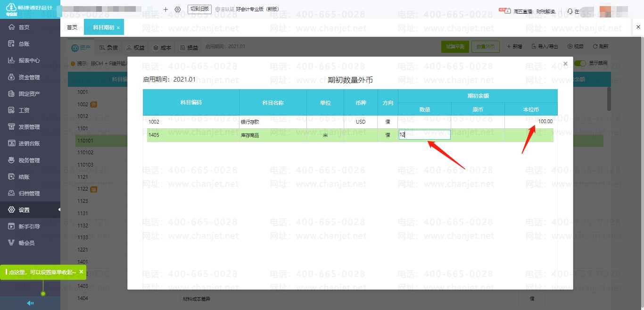The width and height of the screenshot is (644, 310).
Task: Switch to the 首页 tab
Action: pyautogui.click(x=72, y=27)
